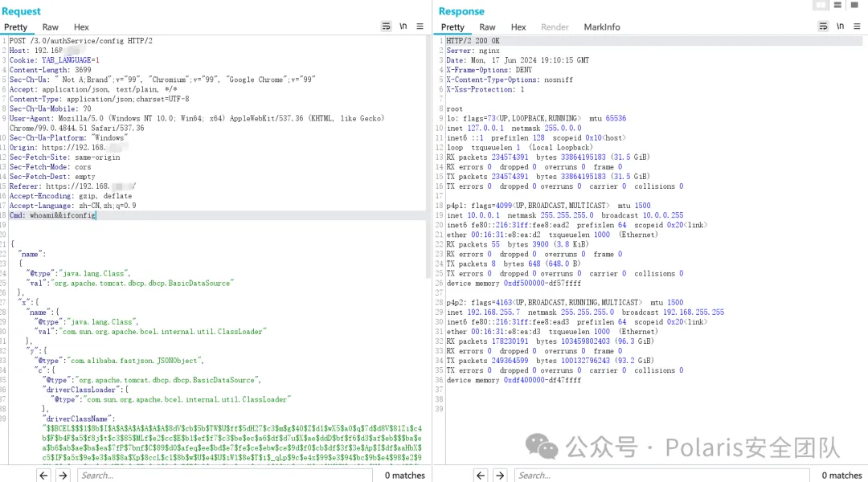Click the 'POST /3.0/authService/config HTTP/2' line

(x=81, y=41)
